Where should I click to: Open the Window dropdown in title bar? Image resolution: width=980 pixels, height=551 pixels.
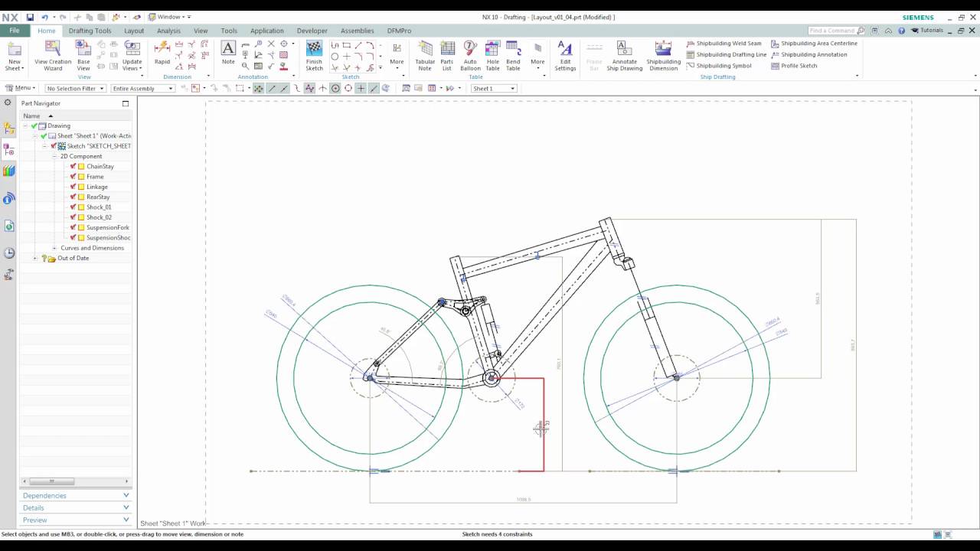tap(169, 17)
